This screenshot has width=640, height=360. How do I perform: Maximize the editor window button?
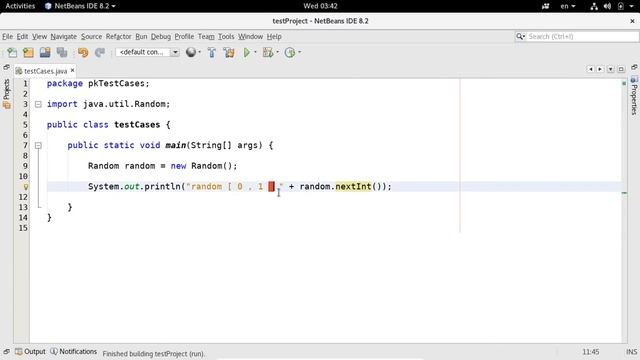click(621, 69)
